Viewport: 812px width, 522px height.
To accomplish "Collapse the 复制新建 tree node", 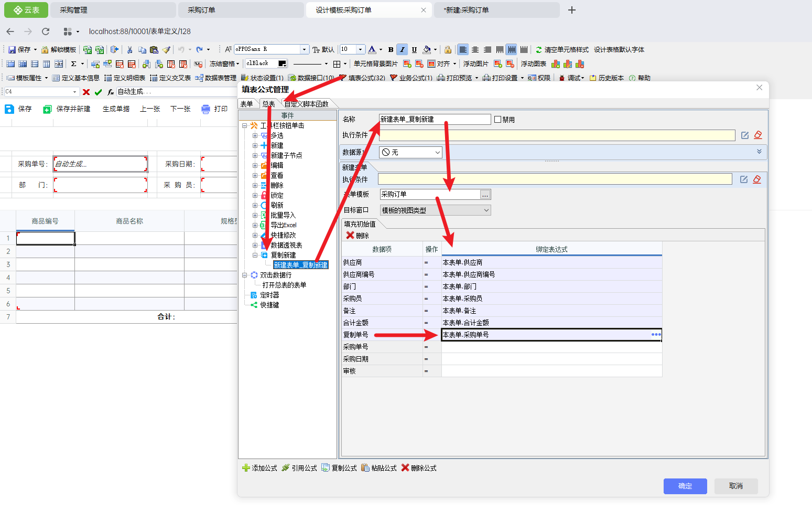I will tap(255, 255).
